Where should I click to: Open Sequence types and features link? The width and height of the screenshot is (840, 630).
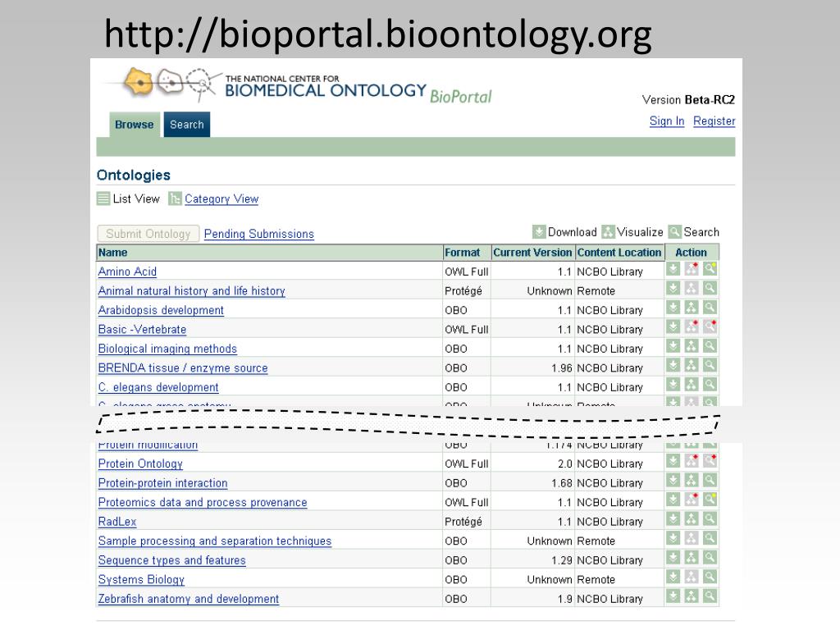(x=172, y=560)
